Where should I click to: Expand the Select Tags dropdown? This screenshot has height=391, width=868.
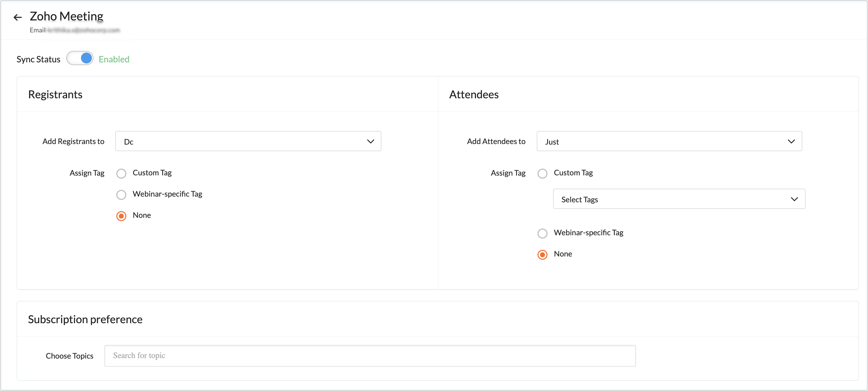click(x=679, y=199)
